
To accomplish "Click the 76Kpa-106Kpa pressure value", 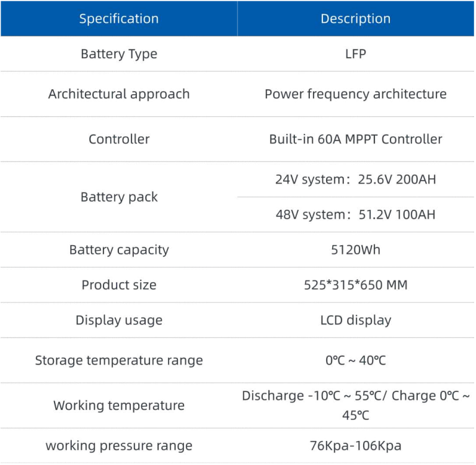I will [356, 446].
